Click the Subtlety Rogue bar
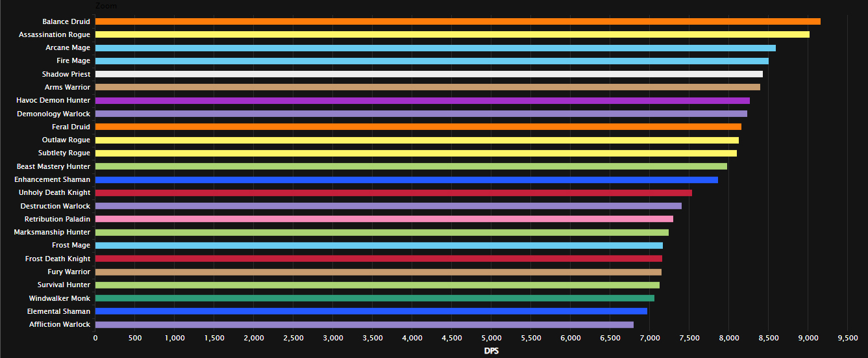 (416, 153)
